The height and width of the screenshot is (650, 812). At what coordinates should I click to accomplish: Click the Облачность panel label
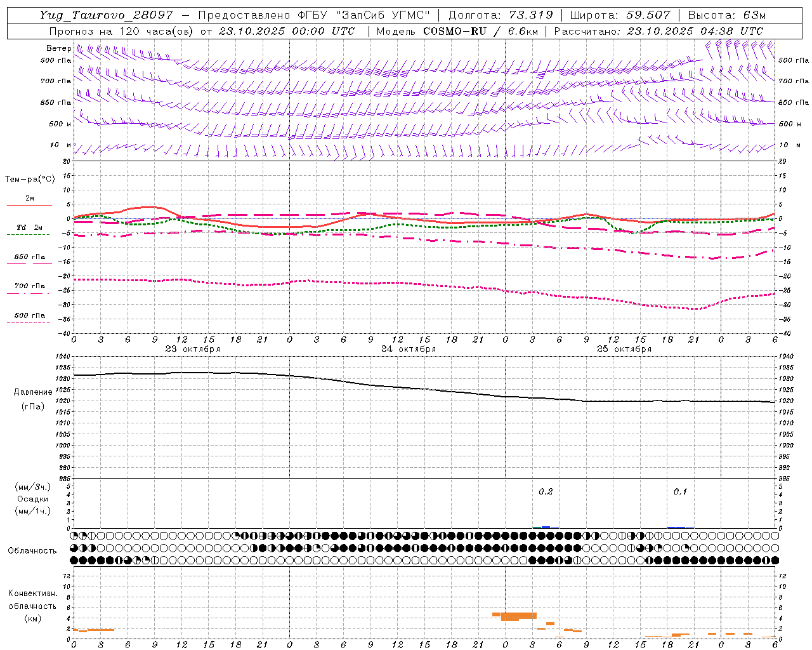[32, 551]
